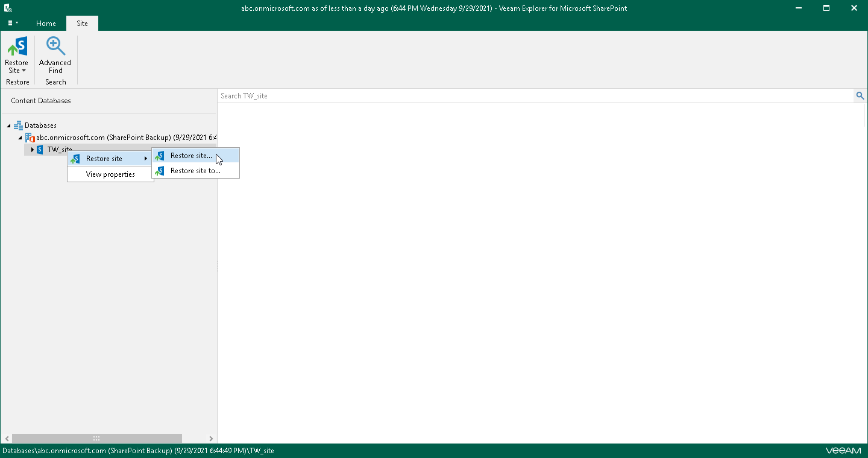868x458 pixels.
Task: Click the tree pane scroll left arrow
Action: [7, 439]
